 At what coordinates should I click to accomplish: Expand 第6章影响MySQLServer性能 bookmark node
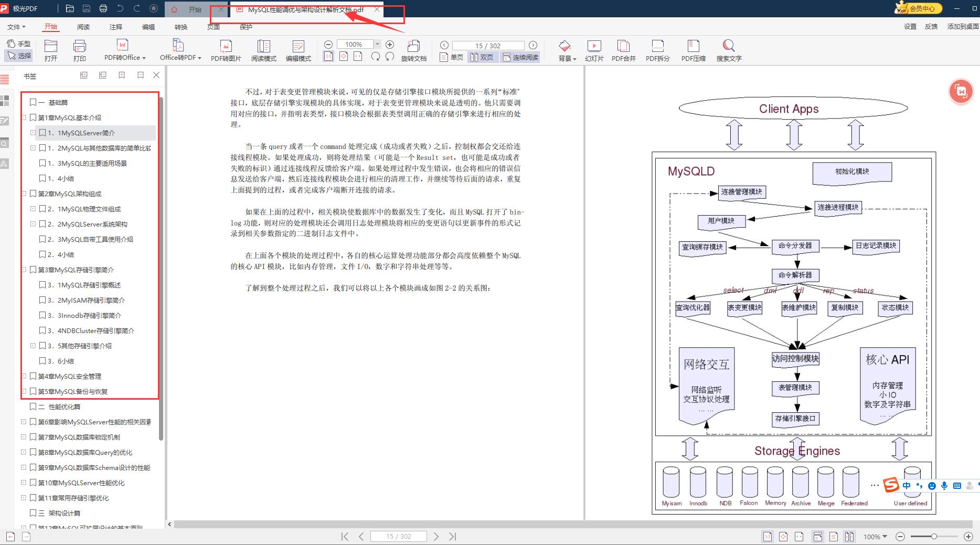(x=23, y=422)
